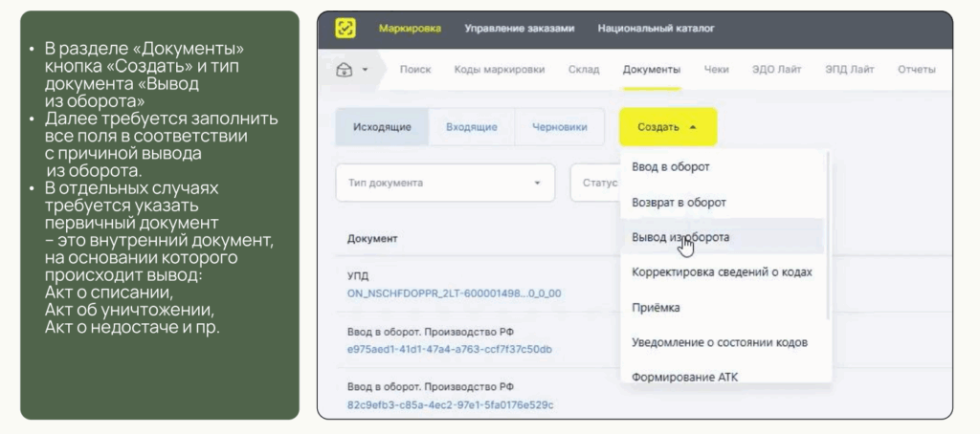The image size is (980, 434).
Task: Open document link 82c9efb3-c85a-4ec2-97e1-5fa0176e529c
Action: pos(450,405)
